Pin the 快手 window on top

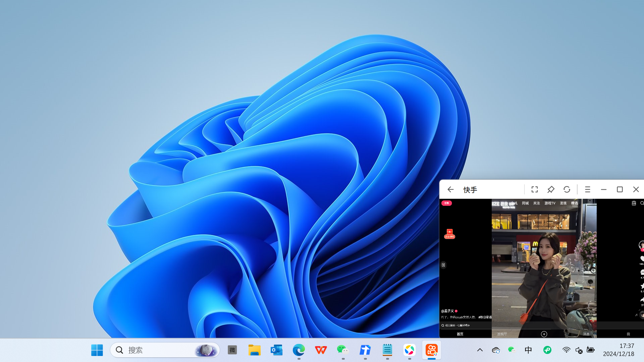click(x=551, y=190)
